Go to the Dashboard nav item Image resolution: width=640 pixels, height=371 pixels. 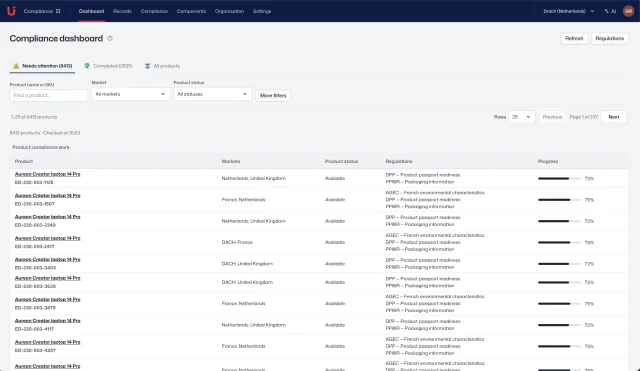point(91,11)
